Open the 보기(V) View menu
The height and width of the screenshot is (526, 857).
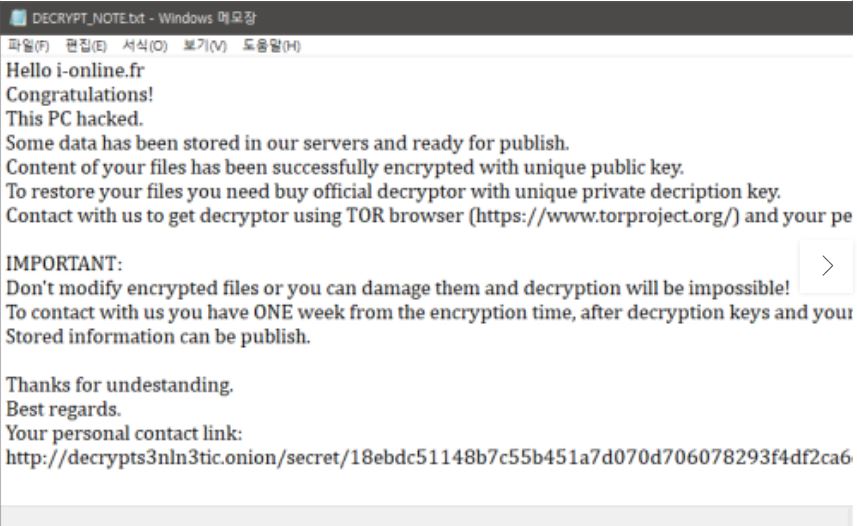click(205, 46)
